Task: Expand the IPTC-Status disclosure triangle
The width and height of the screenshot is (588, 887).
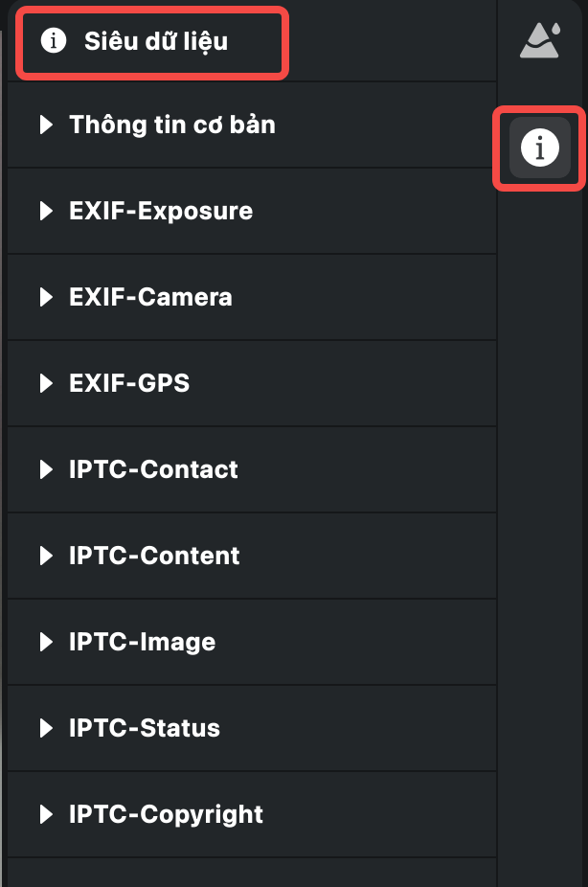Action: coord(46,728)
